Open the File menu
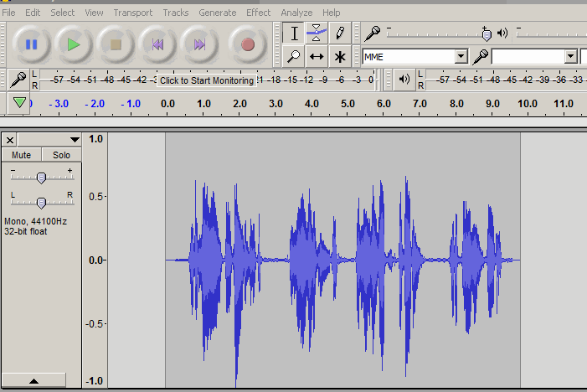587x392 pixels. pyautogui.click(x=8, y=13)
